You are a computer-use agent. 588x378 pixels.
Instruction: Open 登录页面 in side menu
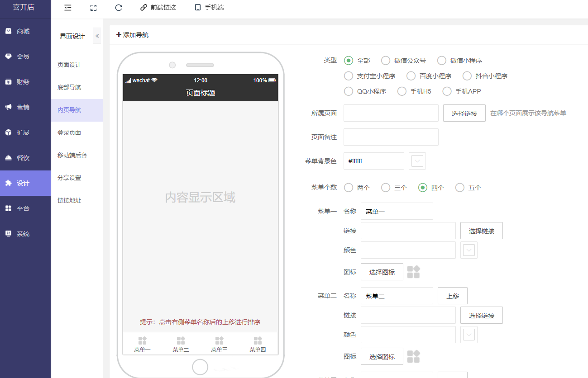[x=69, y=132]
